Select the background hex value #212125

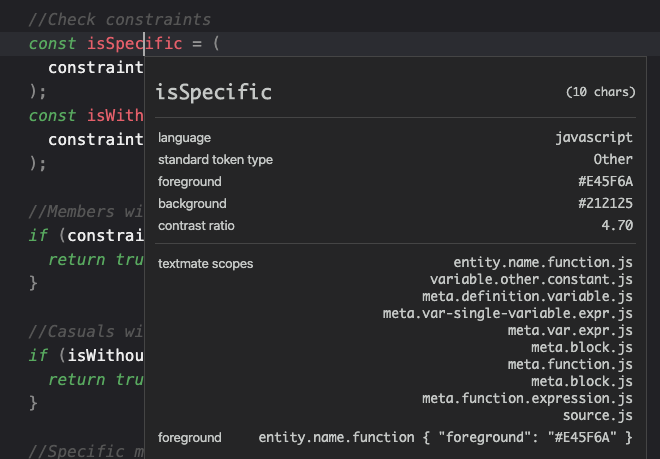coord(605,203)
